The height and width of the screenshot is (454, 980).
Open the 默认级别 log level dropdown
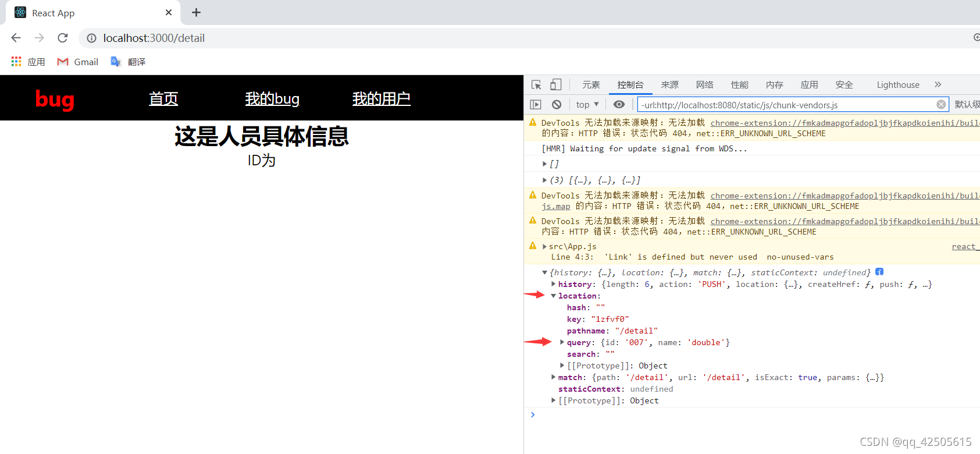pyautogui.click(x=967, y=105)
